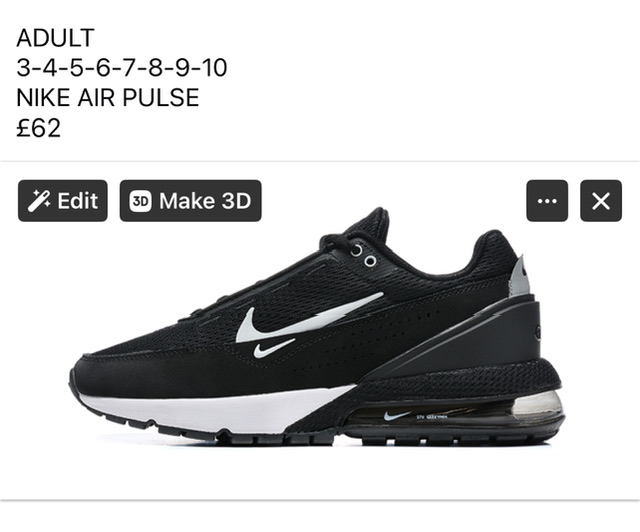The height and width of the screenshot is (532, 640).
Task: Click the £62 price text
Action: [38, 127]
